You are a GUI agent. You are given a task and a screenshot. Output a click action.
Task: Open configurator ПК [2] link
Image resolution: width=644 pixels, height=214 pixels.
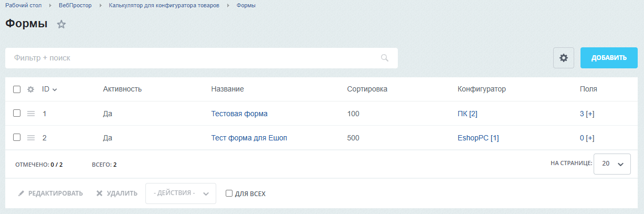(468, 114)
